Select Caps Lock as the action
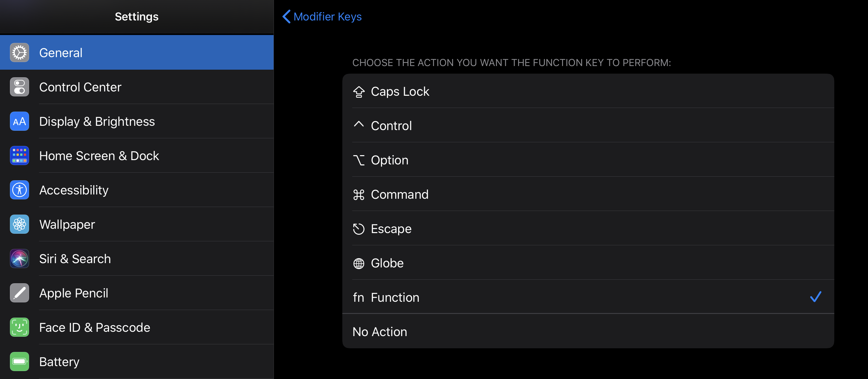The image size is (868, 379). tap(399, 91)
